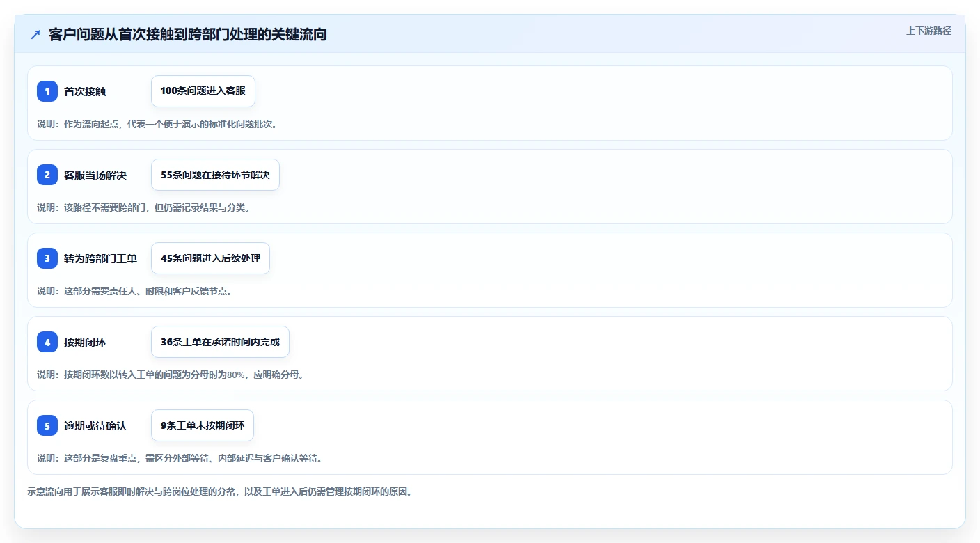Click the '100条问题进入客服' chip
Viewport: 980px width, 543px height.
[x=203, y=91]
